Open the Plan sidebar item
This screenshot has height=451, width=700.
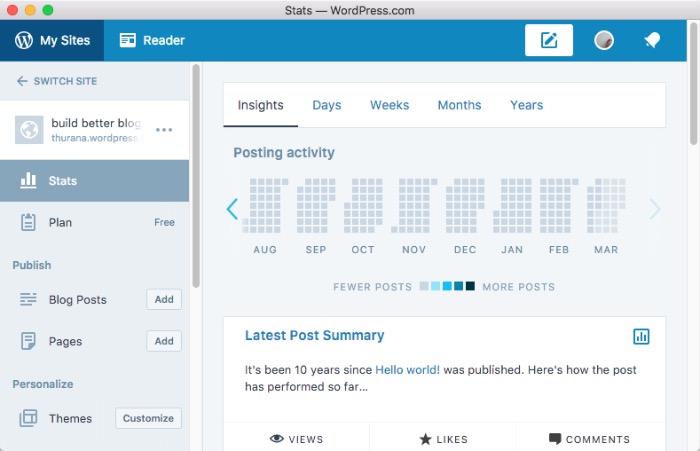click(x=94, y=222)
